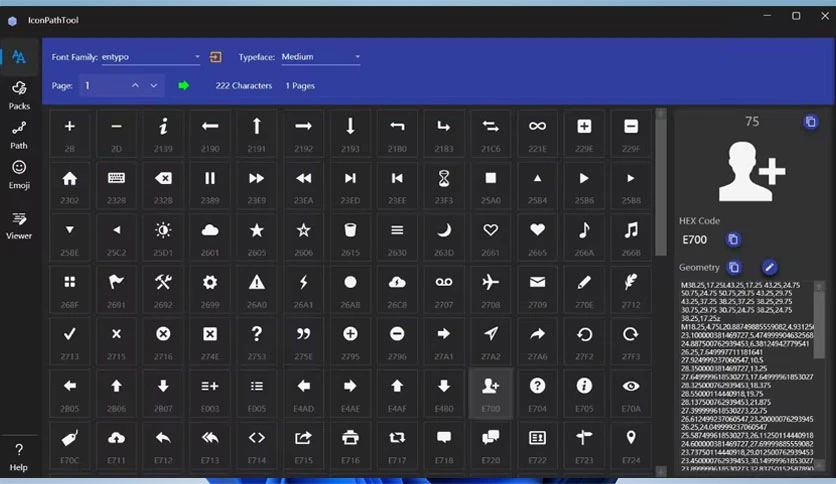836x484 pixels.
Task: Select the printer glyph E716
Action: (350, 446)
